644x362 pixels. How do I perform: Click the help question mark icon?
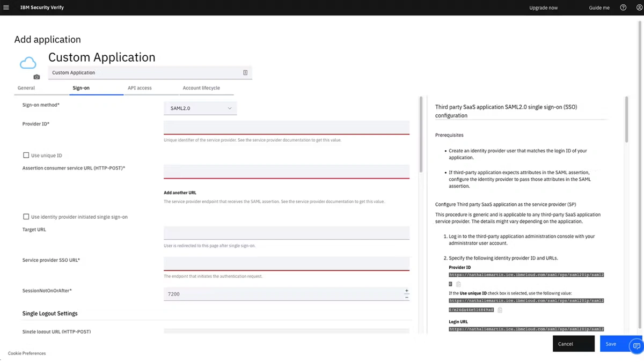pyautogui.click(x=623, y=8)
